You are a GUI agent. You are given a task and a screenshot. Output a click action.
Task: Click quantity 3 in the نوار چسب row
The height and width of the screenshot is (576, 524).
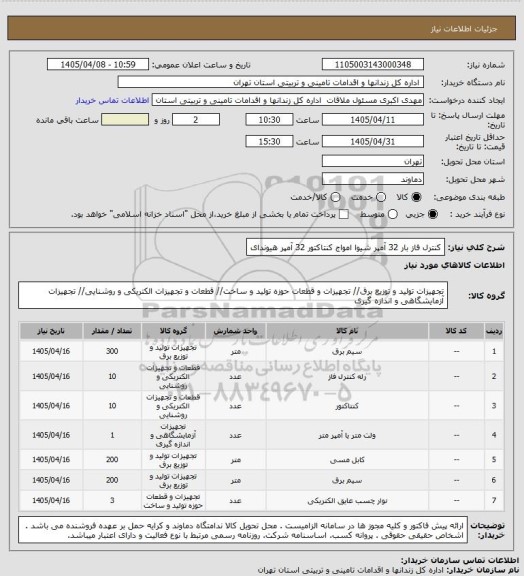[112, 501]
